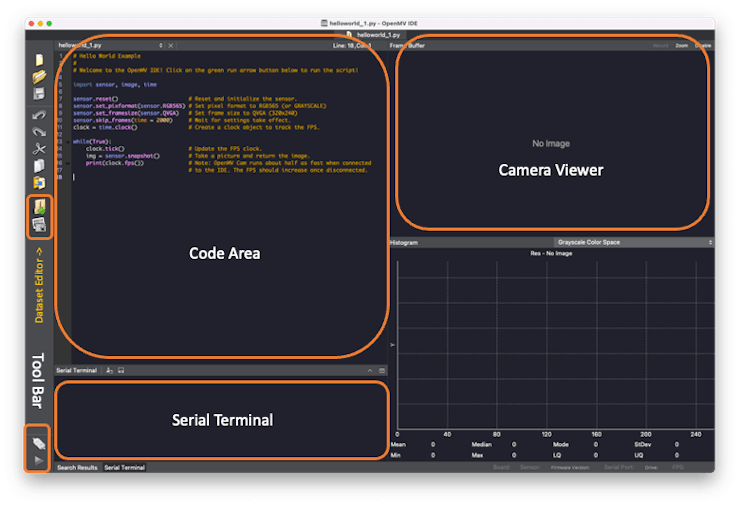This screenshot has height=506, width=740.
Task: Collapse the fold arrow at print(clock.fps()) line
Action: pos(67,163)
